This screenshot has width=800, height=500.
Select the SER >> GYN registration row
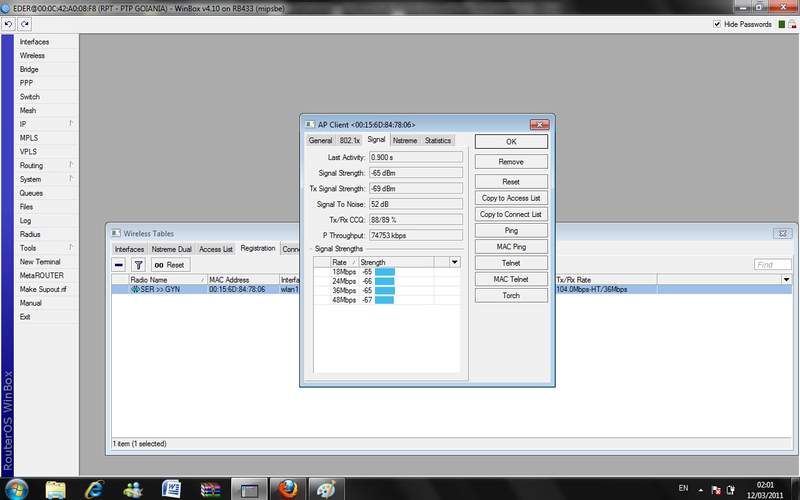coord(452,289)
